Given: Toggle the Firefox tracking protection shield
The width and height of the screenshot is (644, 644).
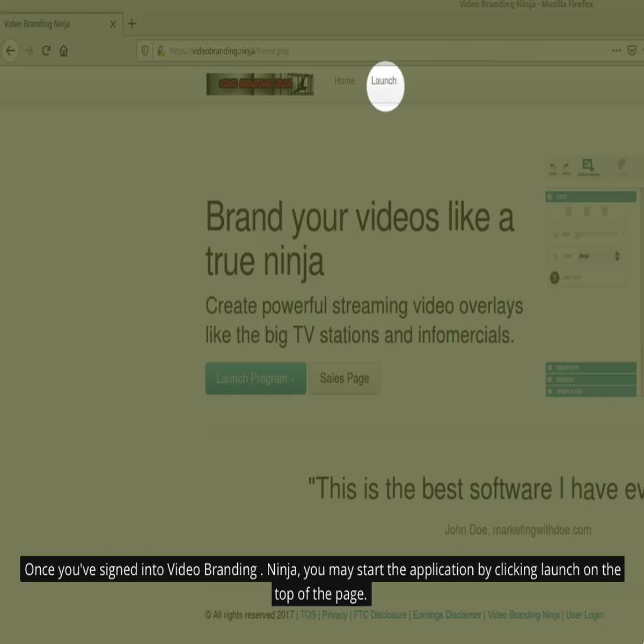Looking at the screenshot, I should coord(145,51).
